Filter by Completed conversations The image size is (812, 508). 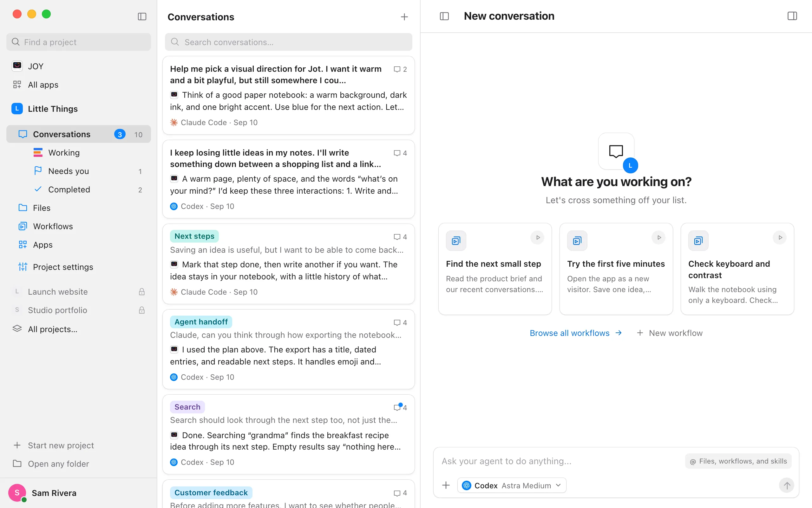pos(79,190)
